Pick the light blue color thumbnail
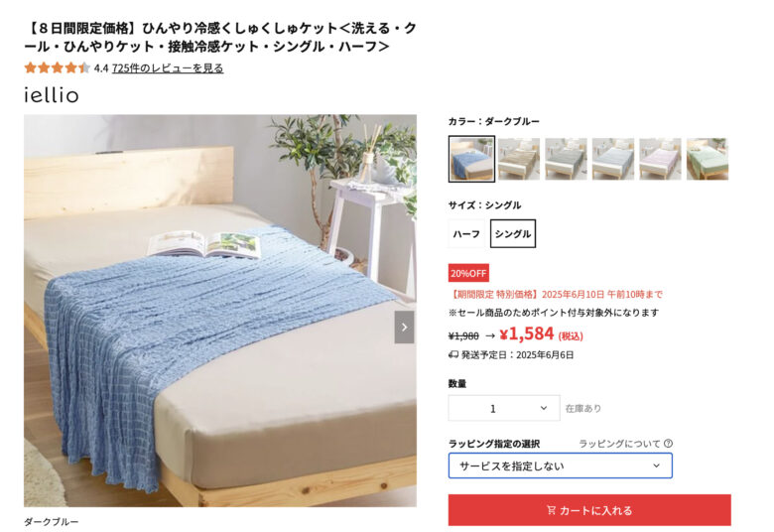Screen dimensions: 774x532 613,159
